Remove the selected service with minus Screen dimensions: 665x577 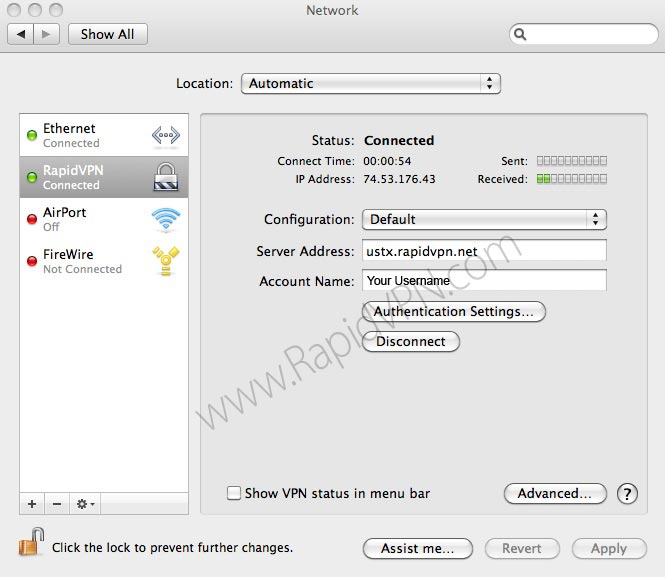[x=57, y=504]
